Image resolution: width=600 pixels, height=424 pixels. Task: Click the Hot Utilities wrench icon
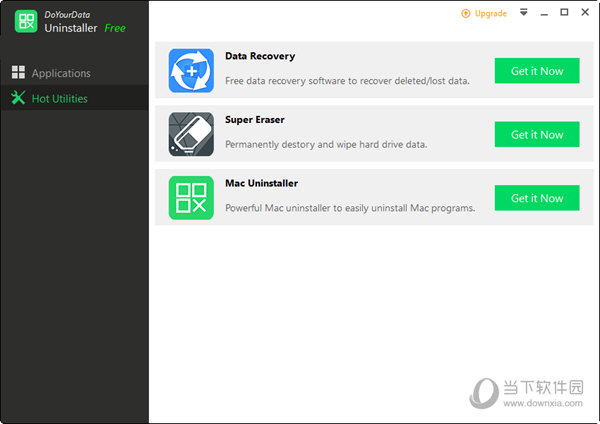pyautogui.click(x=18, y=98)
